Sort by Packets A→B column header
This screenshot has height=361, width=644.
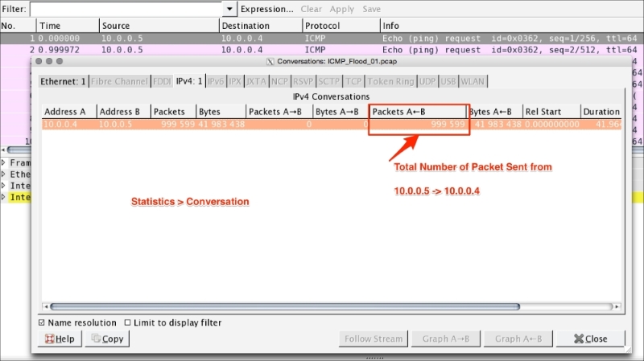(279, 112)
